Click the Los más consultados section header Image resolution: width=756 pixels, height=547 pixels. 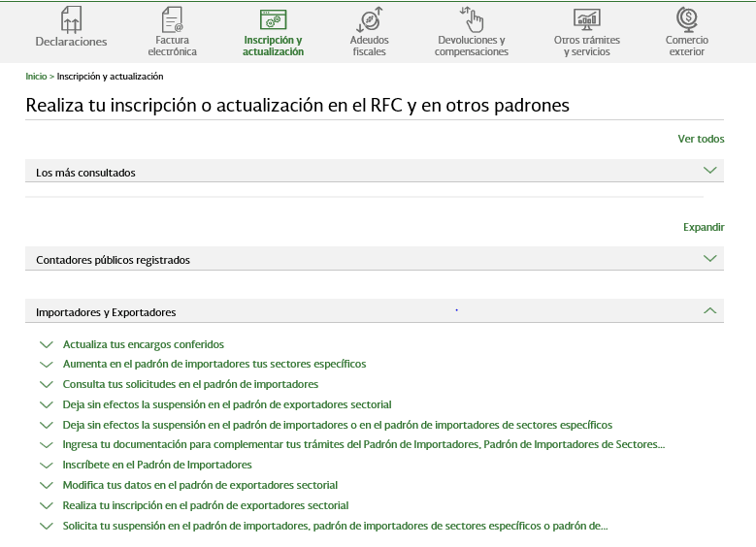(375, 171)
